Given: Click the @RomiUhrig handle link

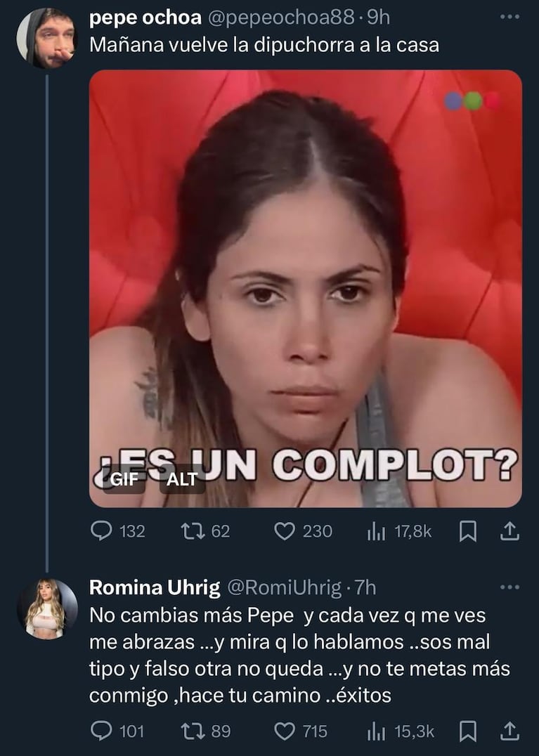Looking at the screenshot, I should pyautogui.click(x=283, y=587).
